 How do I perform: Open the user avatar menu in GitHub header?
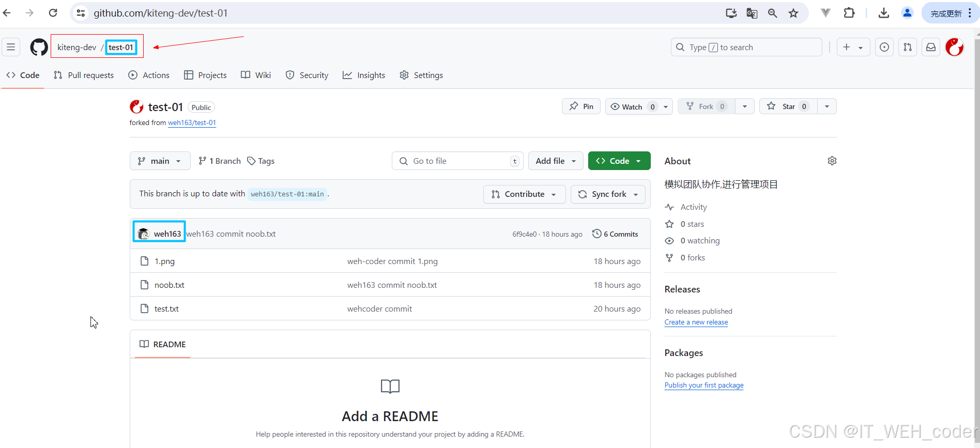click(x=955, y=47)
